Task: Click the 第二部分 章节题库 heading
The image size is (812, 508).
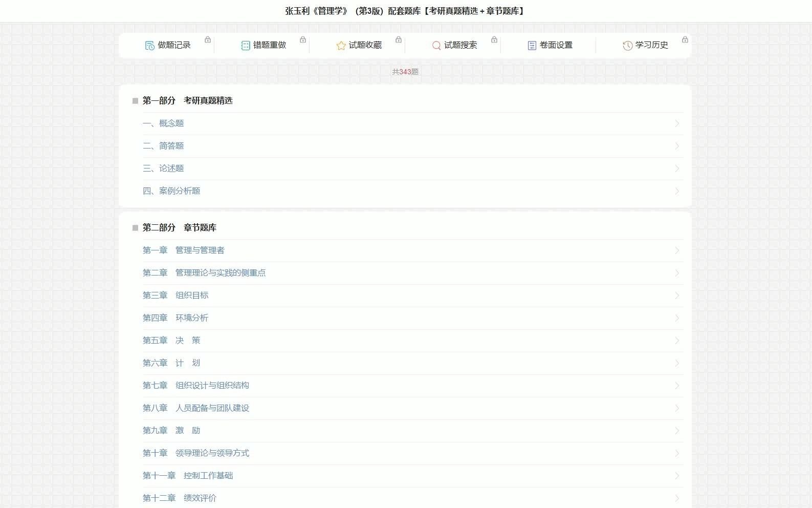Action: point(179,227)
